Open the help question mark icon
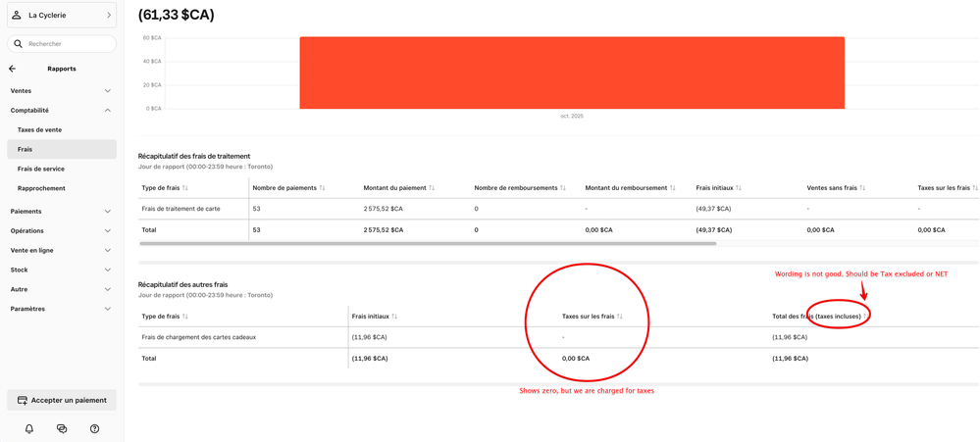The width and height of the screenshot is (980, 442). pos(94,428)
